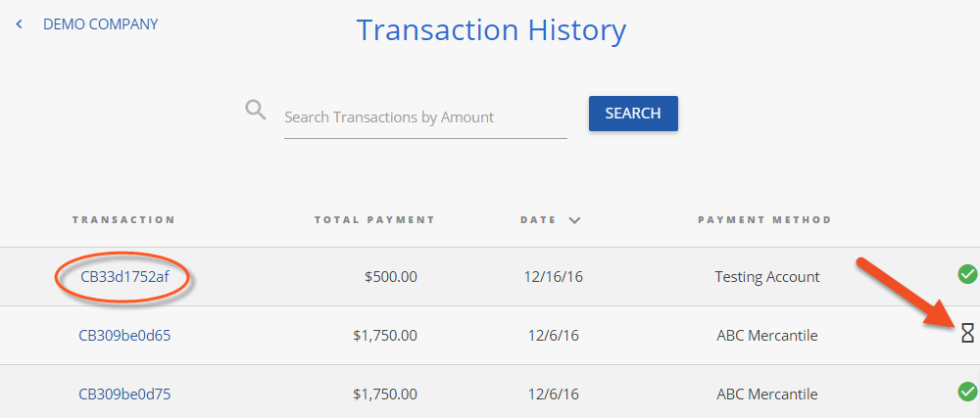Focus the Search Transactions by Amount field
The height and width of the screenshot is (418, 980).
pos(425,117)
